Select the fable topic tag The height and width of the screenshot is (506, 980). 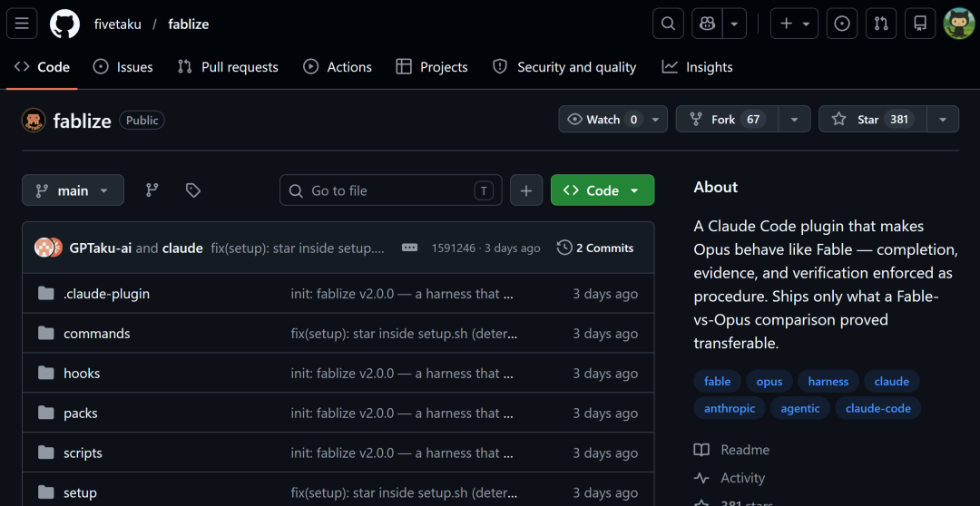pos(717,381)
